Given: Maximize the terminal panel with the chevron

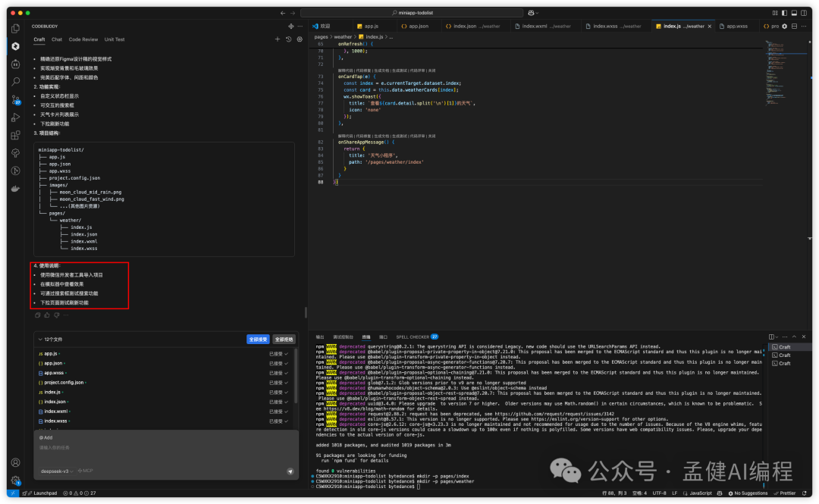Looking at the screenshot, I should (794, 337).
